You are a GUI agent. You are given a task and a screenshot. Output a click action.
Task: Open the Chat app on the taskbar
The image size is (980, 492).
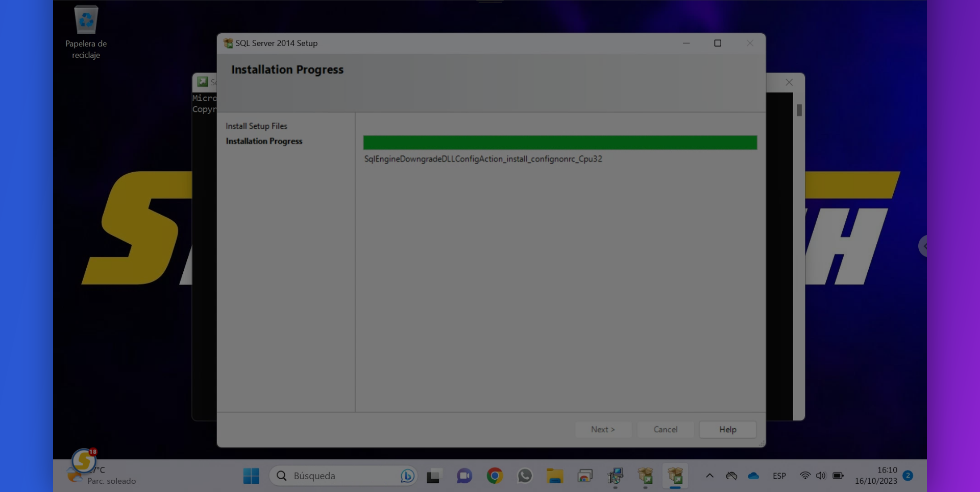tap(463, 476)
